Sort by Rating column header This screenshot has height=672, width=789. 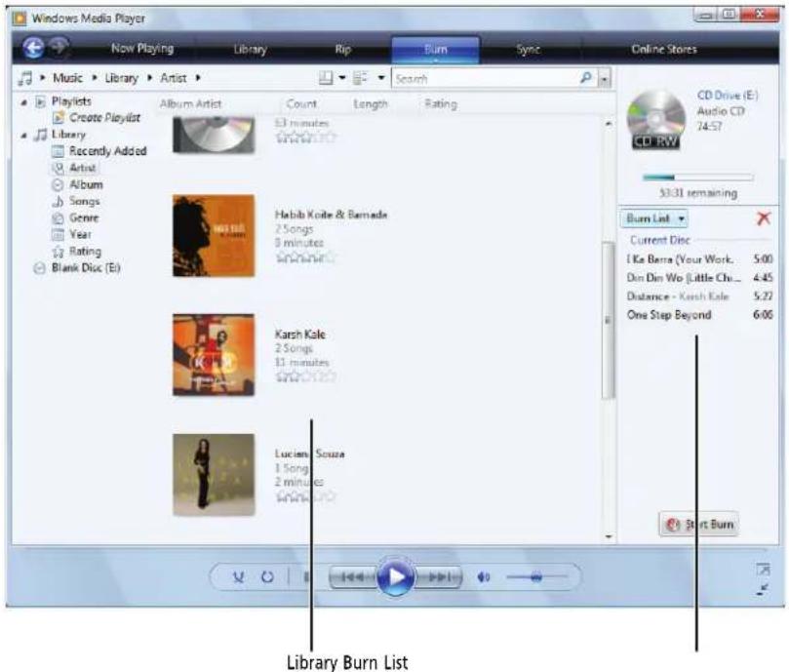(441, 104)
